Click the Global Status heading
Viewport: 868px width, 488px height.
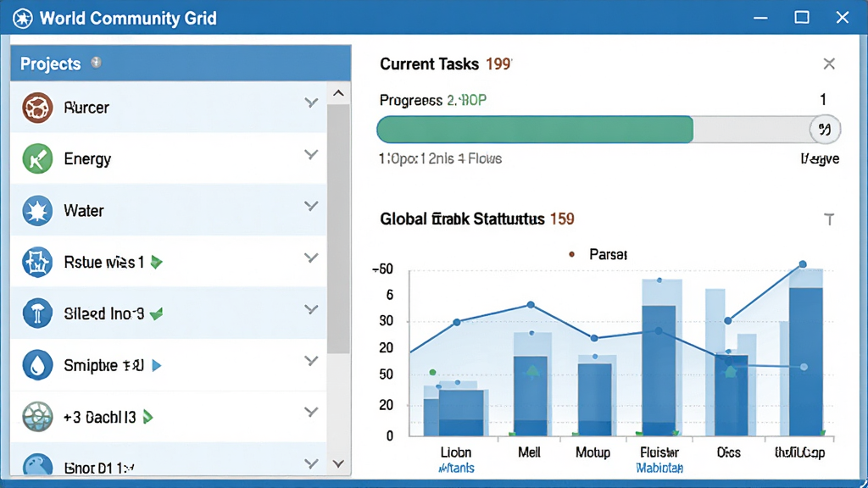point(462,219)
